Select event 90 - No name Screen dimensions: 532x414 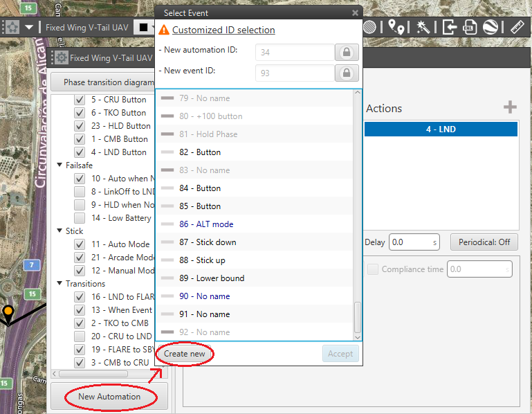tap(255, 296)
